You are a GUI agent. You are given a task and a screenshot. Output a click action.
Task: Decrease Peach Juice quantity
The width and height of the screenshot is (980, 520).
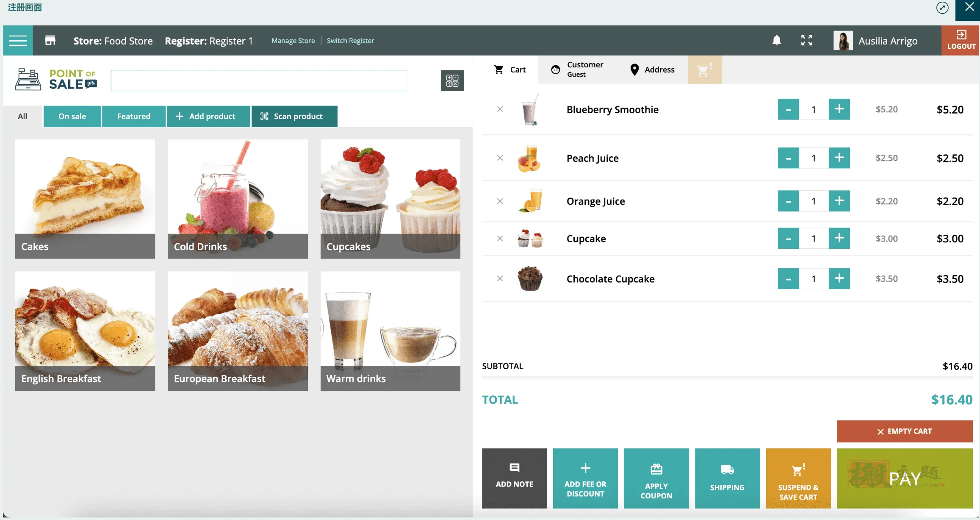788,158
